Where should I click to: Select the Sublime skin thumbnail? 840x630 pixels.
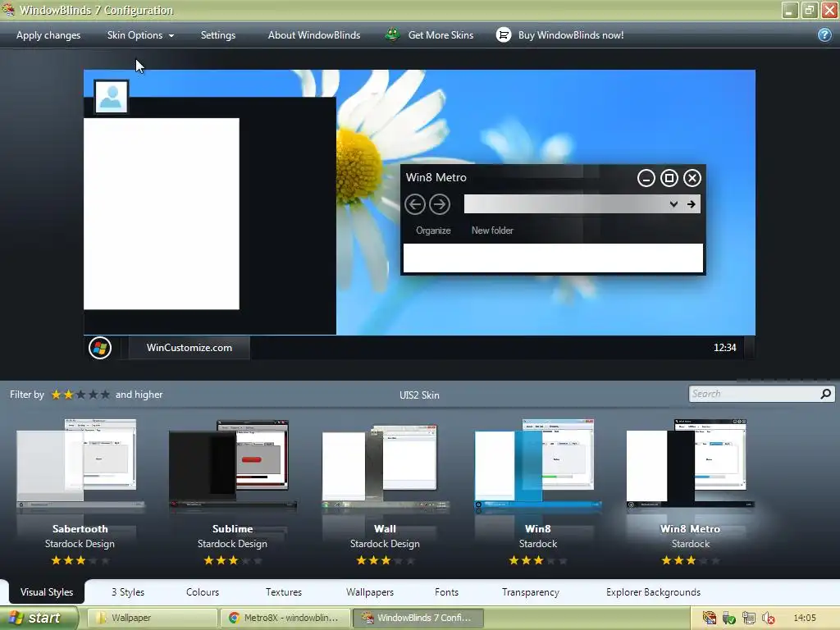click(x=232, y=464)
